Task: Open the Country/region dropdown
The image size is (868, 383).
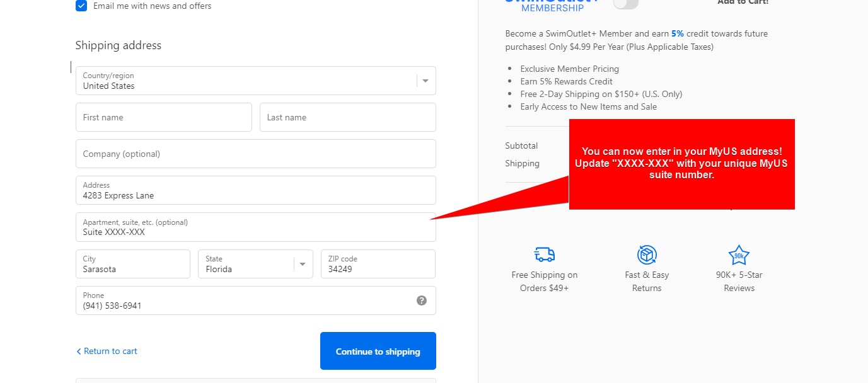Action: click(256, 81)
